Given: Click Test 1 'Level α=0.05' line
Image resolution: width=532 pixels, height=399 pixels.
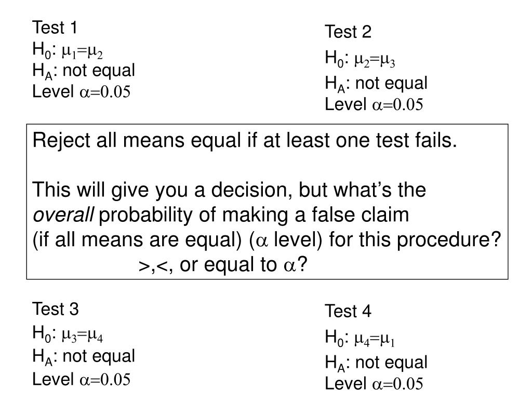Looking at the screenshot, I should pos(82,91).
